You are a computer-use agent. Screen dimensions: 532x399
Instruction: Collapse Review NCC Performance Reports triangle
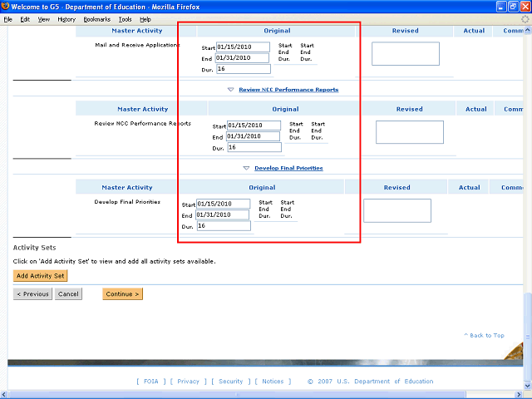[231, 90]
